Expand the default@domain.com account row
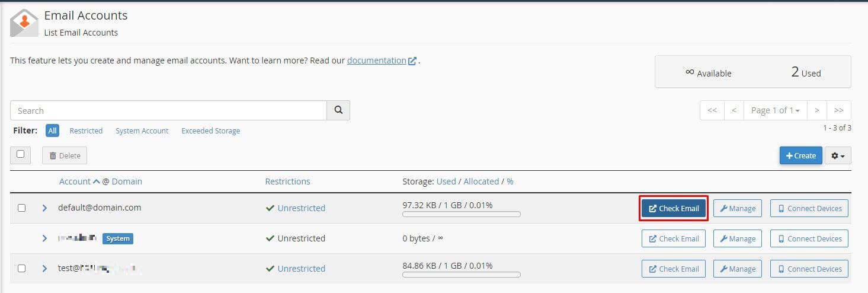 44,208
